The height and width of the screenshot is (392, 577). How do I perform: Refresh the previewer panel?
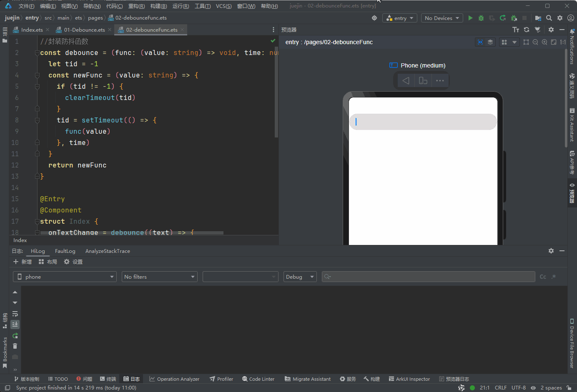pos(527,30)
